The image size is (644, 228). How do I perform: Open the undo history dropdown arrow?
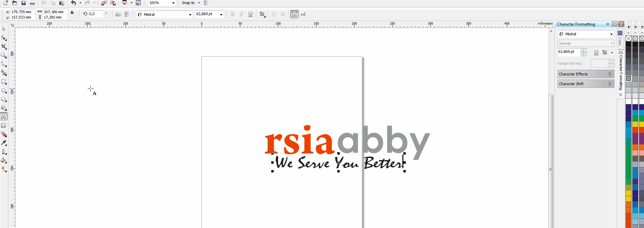tap(80, 3)
